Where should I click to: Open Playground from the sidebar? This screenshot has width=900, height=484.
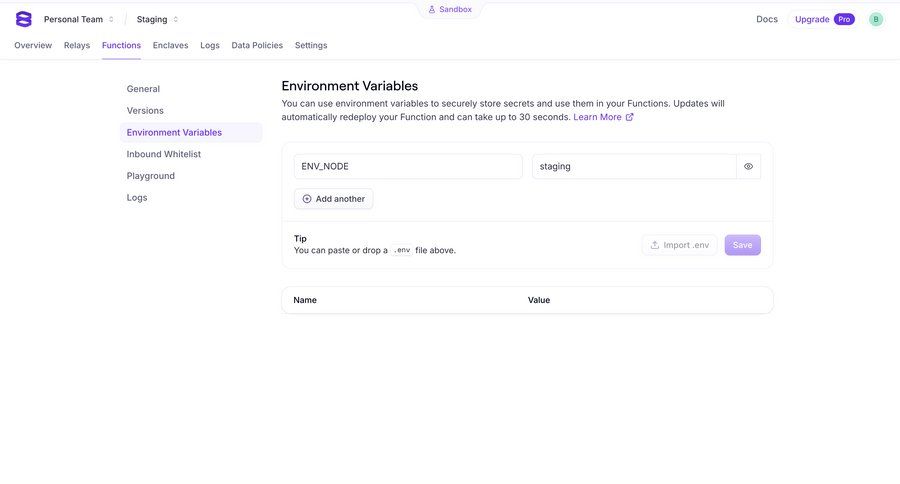coord(151,176)
